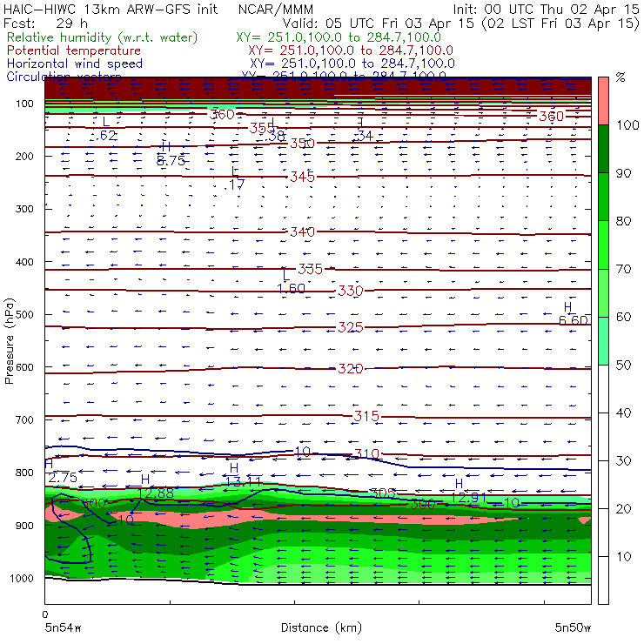Click the '300' pressure axis tick label
This screenshot has height=644, width=644.
24,209
